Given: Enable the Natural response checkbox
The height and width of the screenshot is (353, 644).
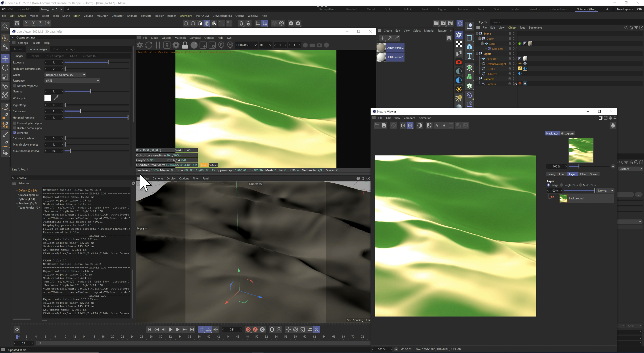Looking at the screenshot, I should click(x=15, y=86).
